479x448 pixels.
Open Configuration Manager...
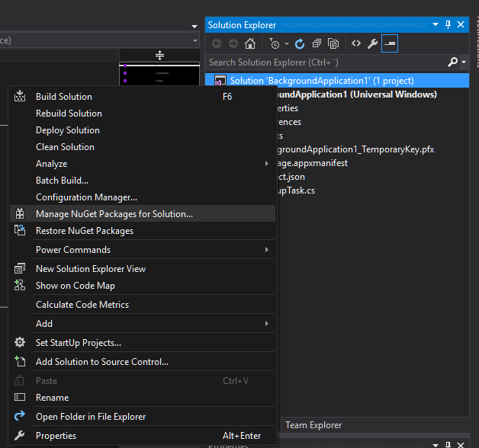(143, 197)
